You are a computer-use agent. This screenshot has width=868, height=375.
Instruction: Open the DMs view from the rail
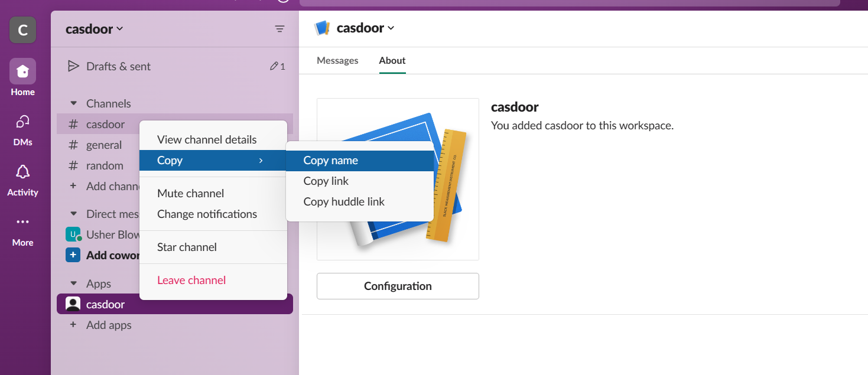click(22, 126)
